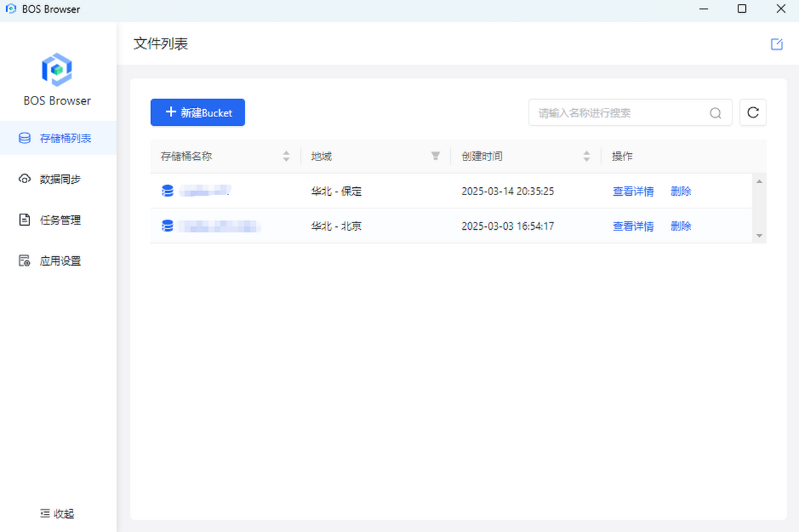Click the edit icon at top right of 文件列表
Image resolution: width=799 pixels, height=532 pixels.
[776, 44]
